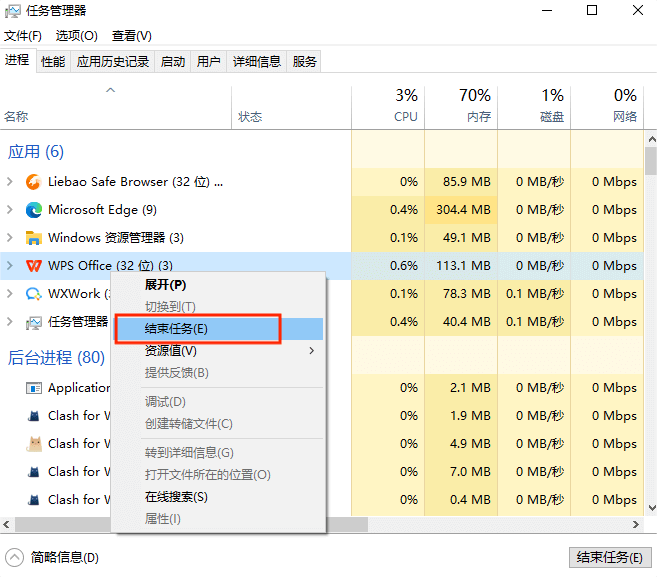The width and height of the screenshot is (657, 577).
Task: Click the Windows Explorer folder icon
Action: pos(34,238)
